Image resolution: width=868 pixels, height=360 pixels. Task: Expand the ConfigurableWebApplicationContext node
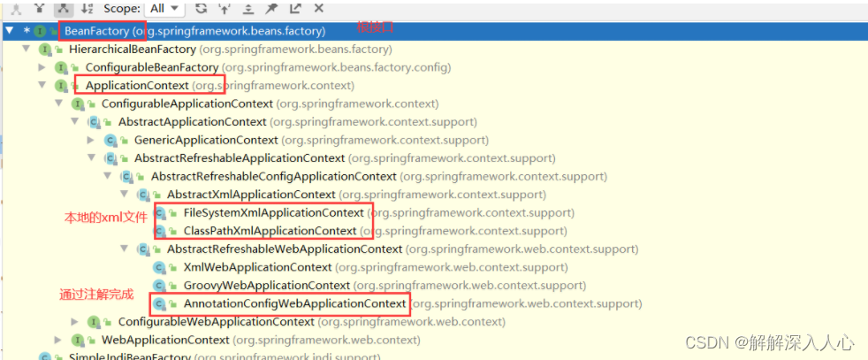(75, 321)
